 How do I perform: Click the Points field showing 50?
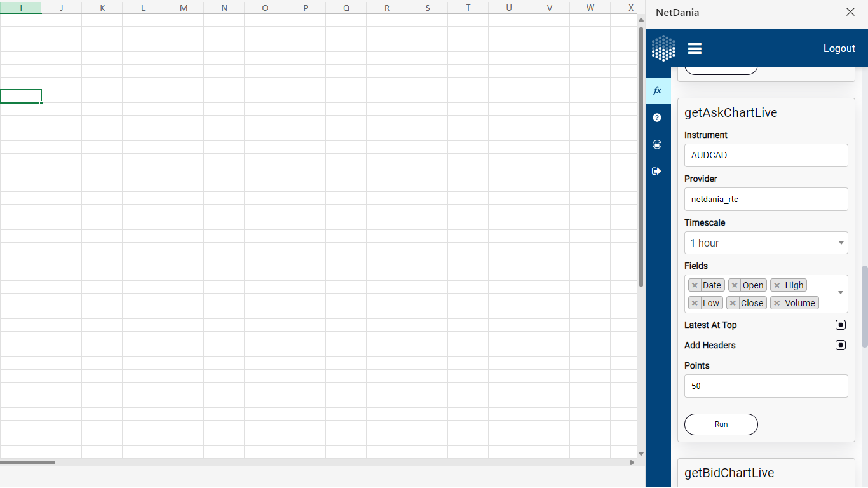(x=766, y=386)
